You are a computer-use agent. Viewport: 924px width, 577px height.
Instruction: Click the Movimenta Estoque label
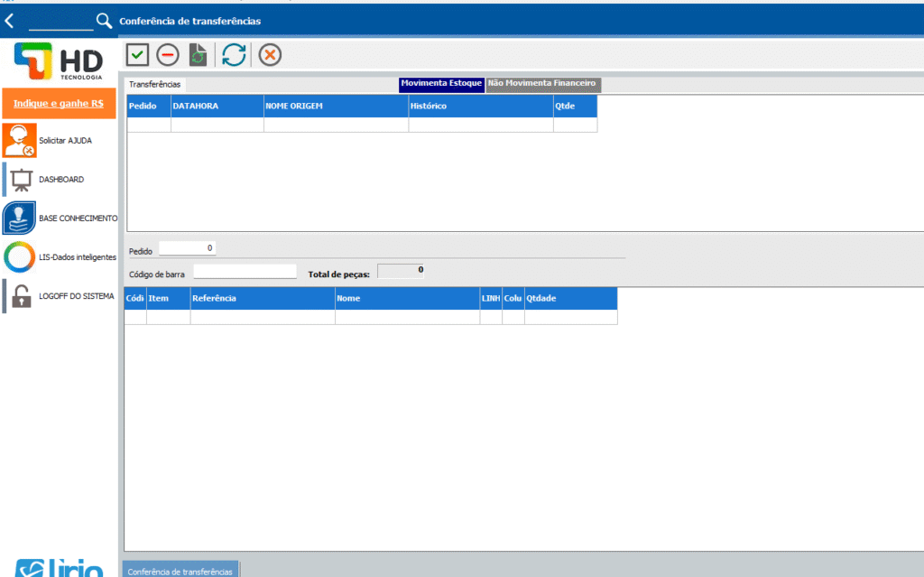pyautogui.click(x=441, y=84)
